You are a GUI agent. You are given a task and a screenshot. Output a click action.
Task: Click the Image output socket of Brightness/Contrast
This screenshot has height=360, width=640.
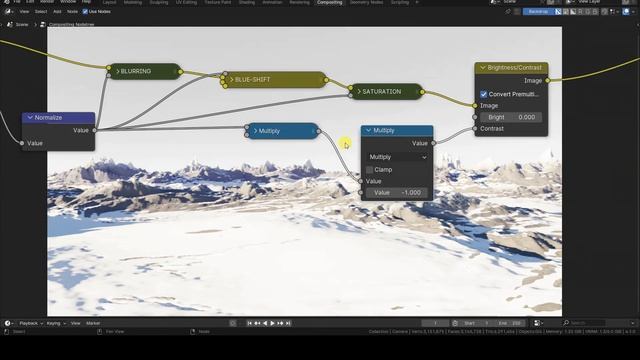548,80
